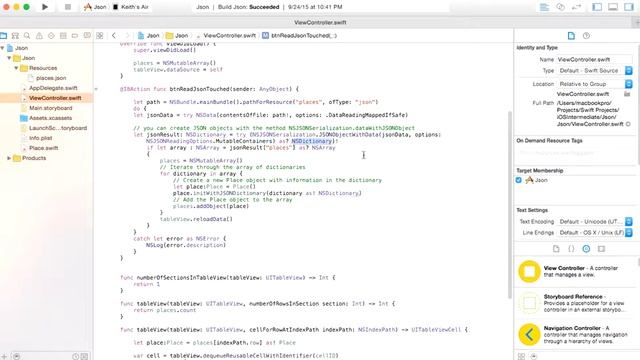Go back in editor history

click(x=114, y=36)
